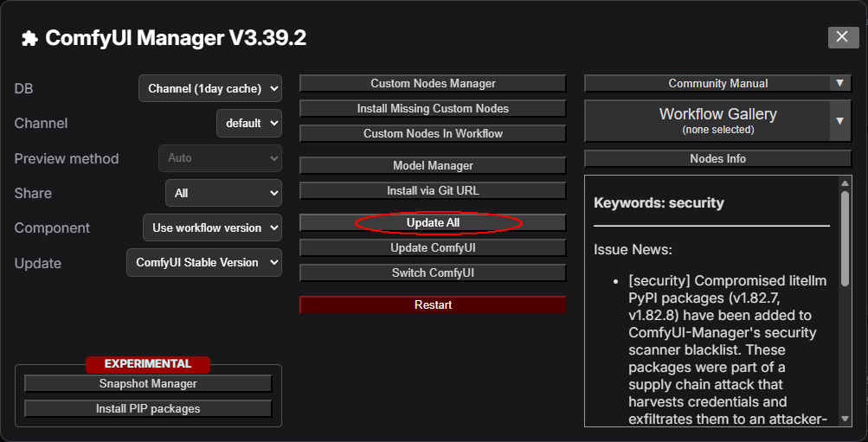Viewport: 868px width, 442px height.
Task: Open the Preview method Auto dropdown
Action: [x=221, y=158]
